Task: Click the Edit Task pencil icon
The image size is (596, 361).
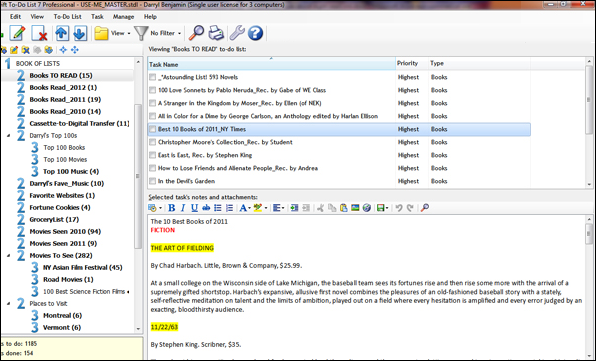Action: point(17,33)
